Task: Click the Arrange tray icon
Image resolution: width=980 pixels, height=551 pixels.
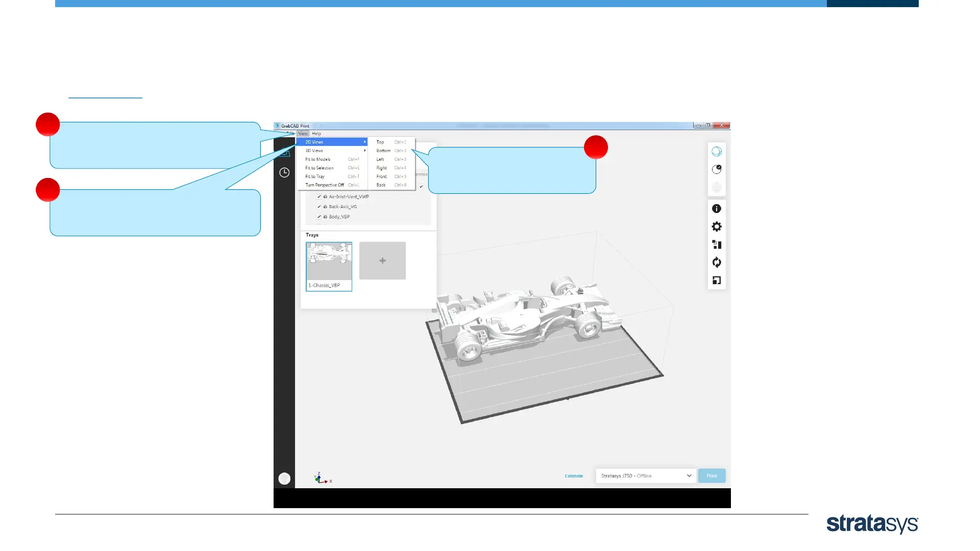Action: pos(717,244)
